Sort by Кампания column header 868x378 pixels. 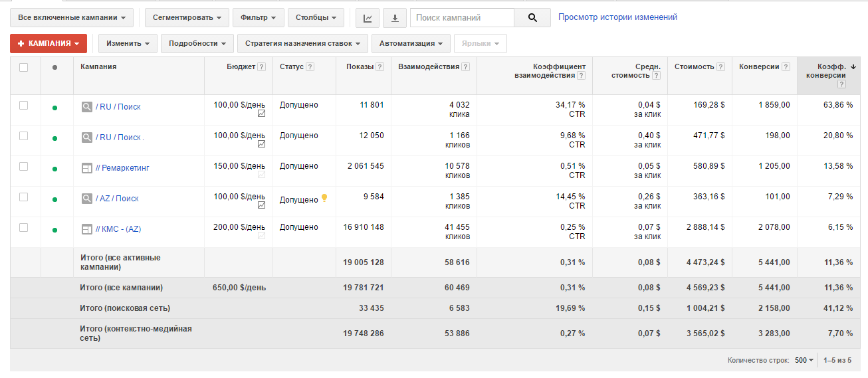pyautogui.click(x=98, y=66)
